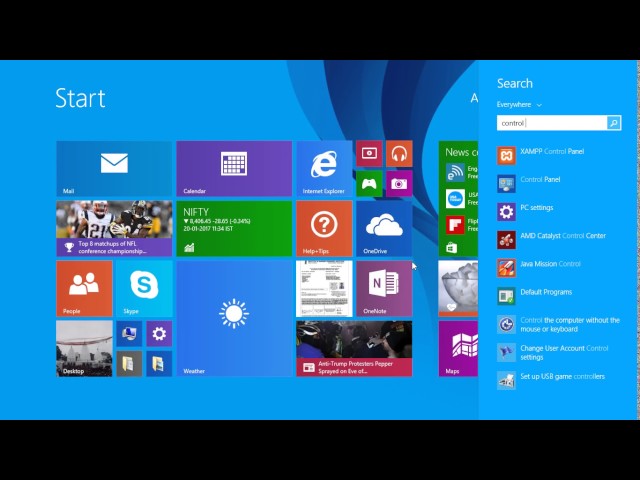
Task: Open the folder tile with blue background
Action: click(x=159, y=364)
